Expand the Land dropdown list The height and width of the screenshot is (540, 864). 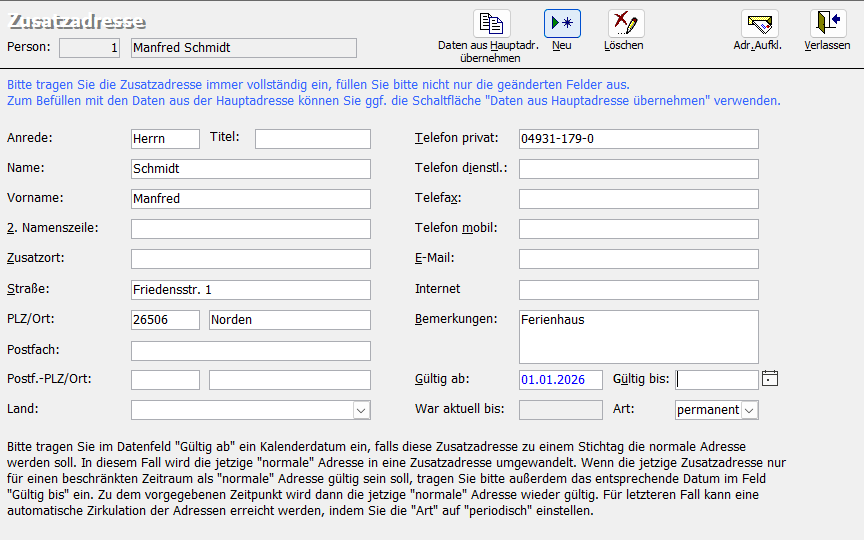click(361, 410)
